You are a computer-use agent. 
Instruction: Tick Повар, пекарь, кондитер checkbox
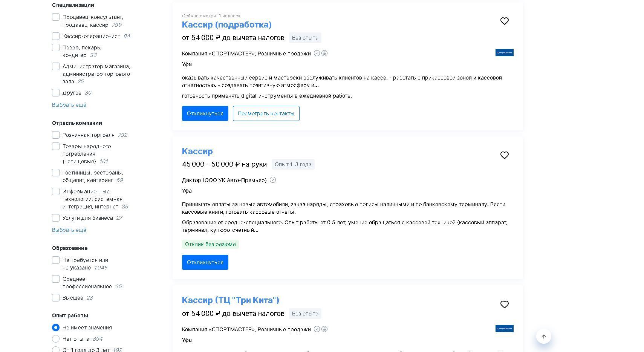coord(56,47)
